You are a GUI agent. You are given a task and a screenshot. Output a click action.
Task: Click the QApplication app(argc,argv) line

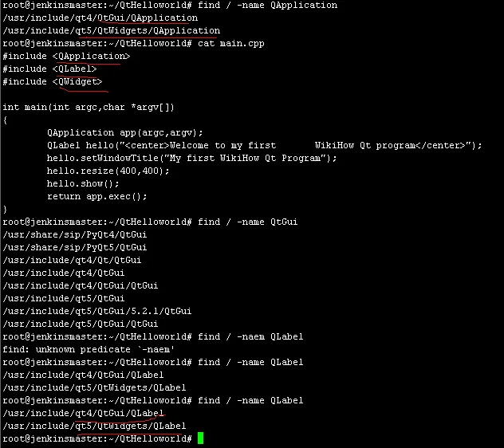pos(124,133)
